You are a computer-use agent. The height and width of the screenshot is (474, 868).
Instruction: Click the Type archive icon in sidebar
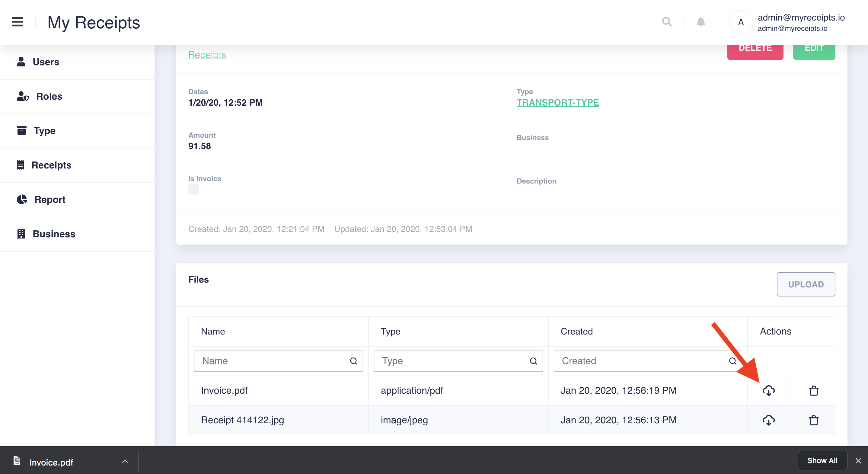tap(21, 130)
